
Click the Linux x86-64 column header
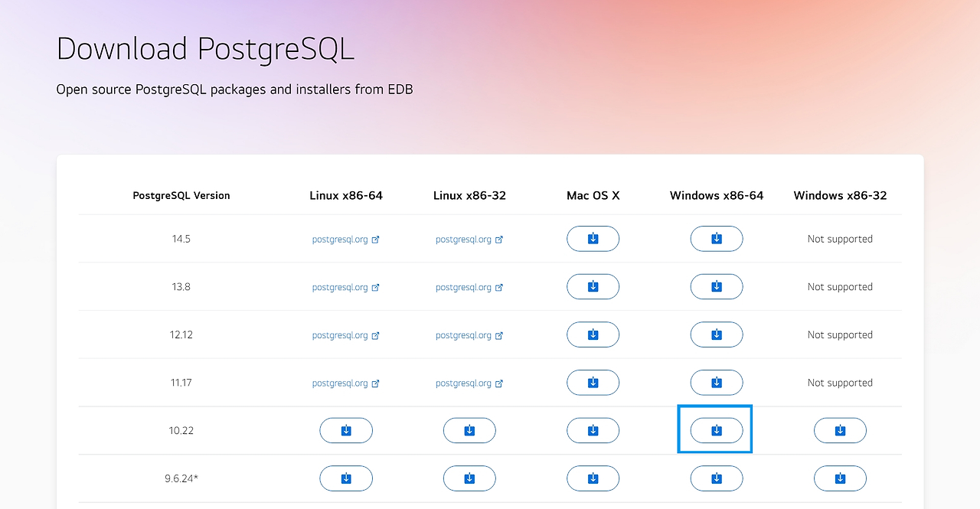[346, 195]
